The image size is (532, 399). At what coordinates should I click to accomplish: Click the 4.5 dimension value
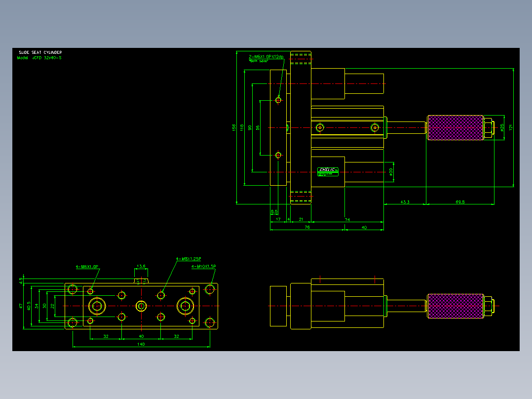(x=21, y=281)
